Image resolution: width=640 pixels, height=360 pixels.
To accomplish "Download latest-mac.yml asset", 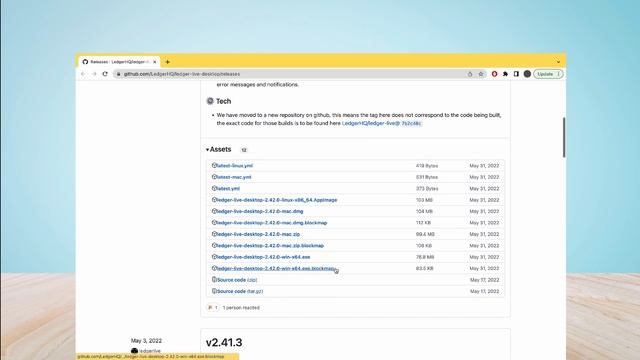I will coord(234,177).
